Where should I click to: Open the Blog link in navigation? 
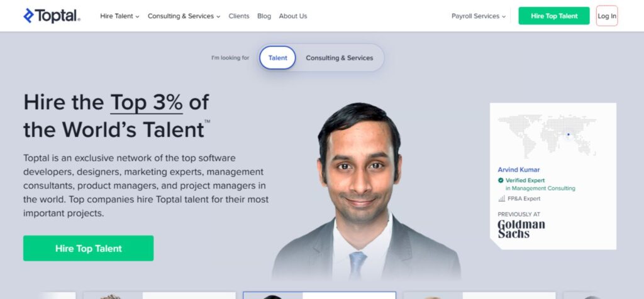tap(264, 16)
